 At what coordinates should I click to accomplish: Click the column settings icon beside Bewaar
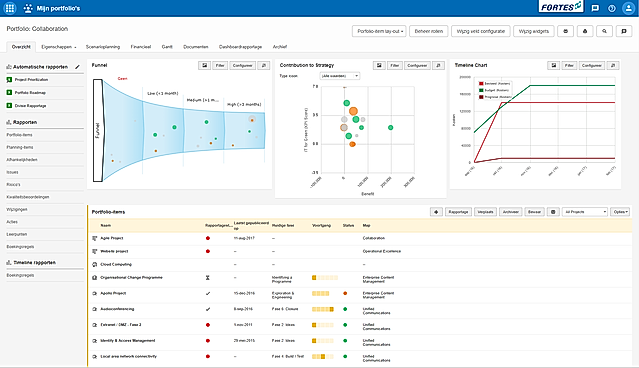pos(553,212)
